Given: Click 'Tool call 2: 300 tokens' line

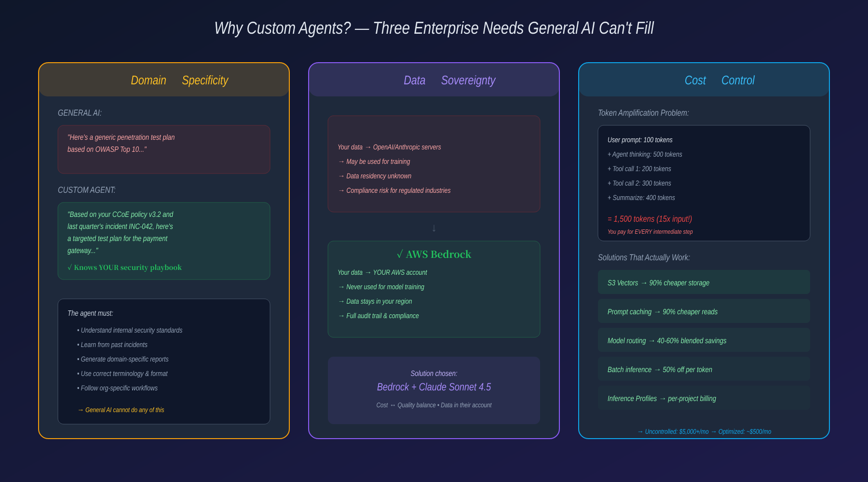Looking at the screenshot, I should pos(639,183).
